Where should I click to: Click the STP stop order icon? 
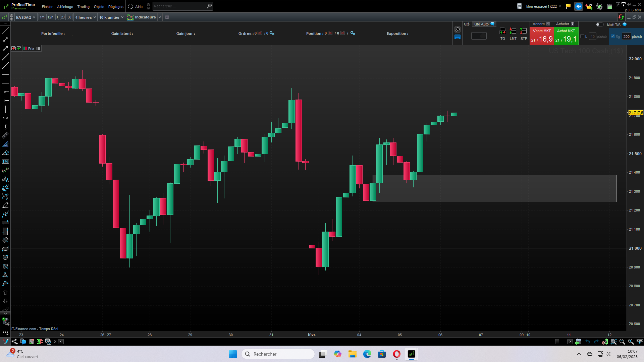(x=523, y=32)
